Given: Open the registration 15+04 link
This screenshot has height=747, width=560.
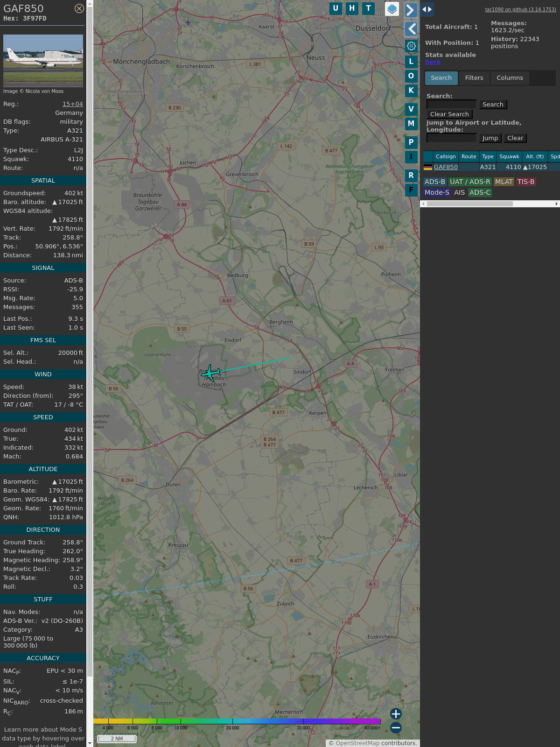Looking at the screenshot, I should pos(73,104).
